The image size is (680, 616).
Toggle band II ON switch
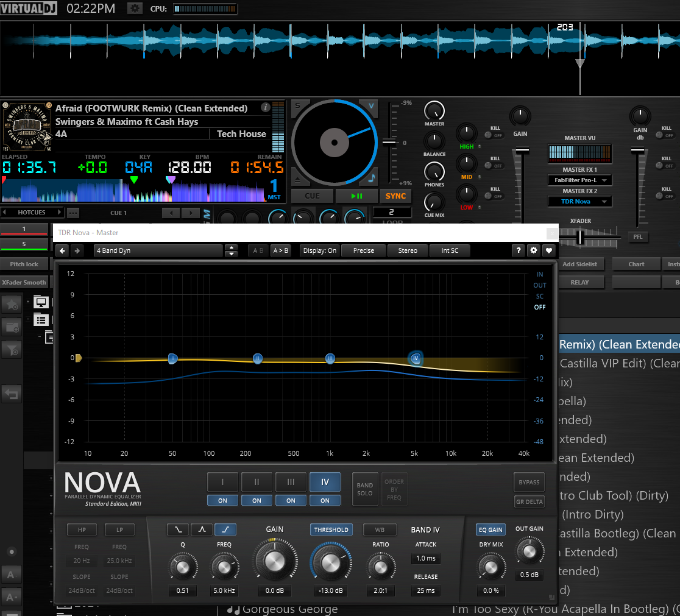click(257, 501)
